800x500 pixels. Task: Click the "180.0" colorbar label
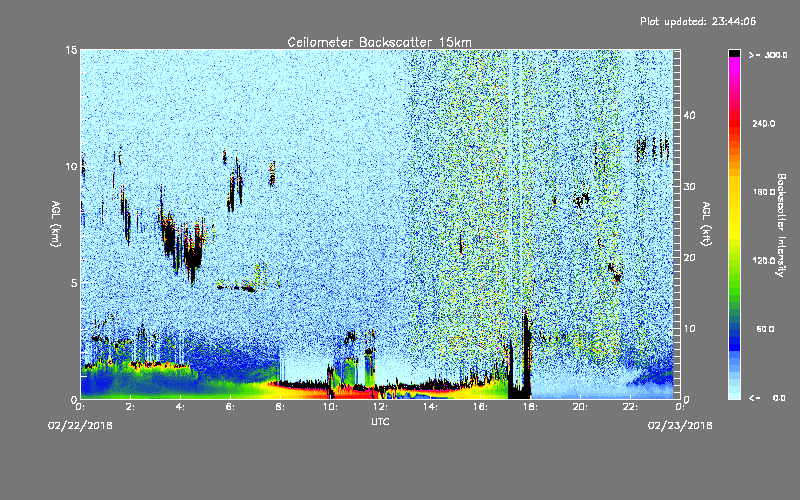tap(764, 192)
